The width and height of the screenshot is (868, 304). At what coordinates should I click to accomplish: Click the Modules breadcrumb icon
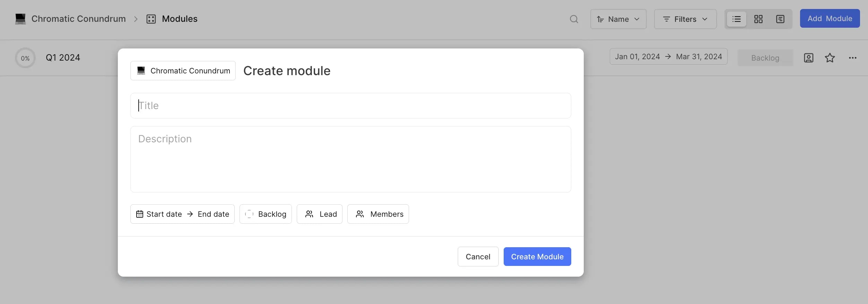151,19
